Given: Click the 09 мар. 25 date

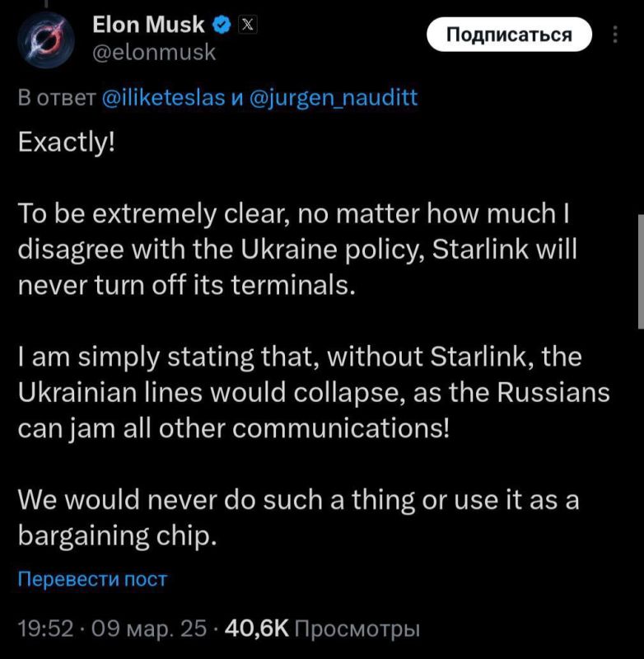Looking at the screenshot, I should [x=148, y=629].
